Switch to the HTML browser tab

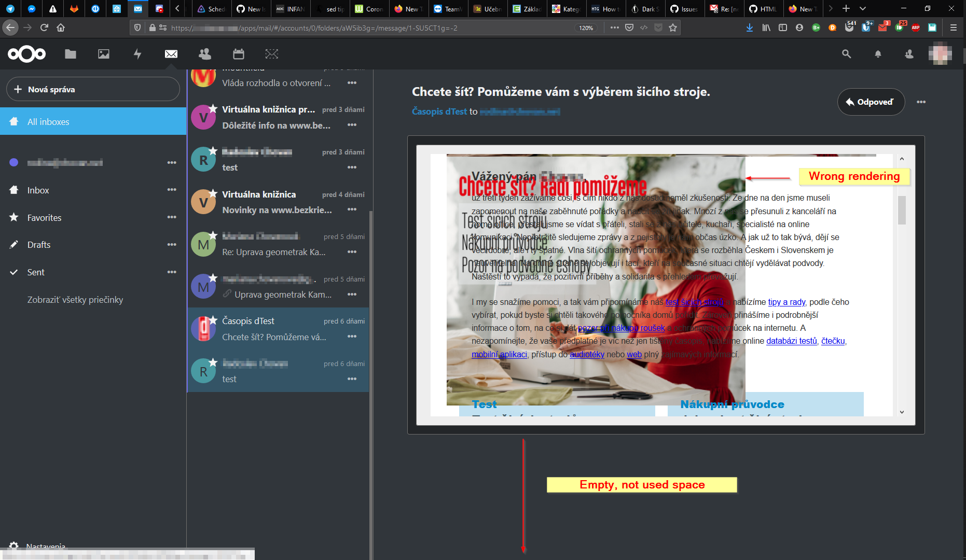tap(763, 8)
